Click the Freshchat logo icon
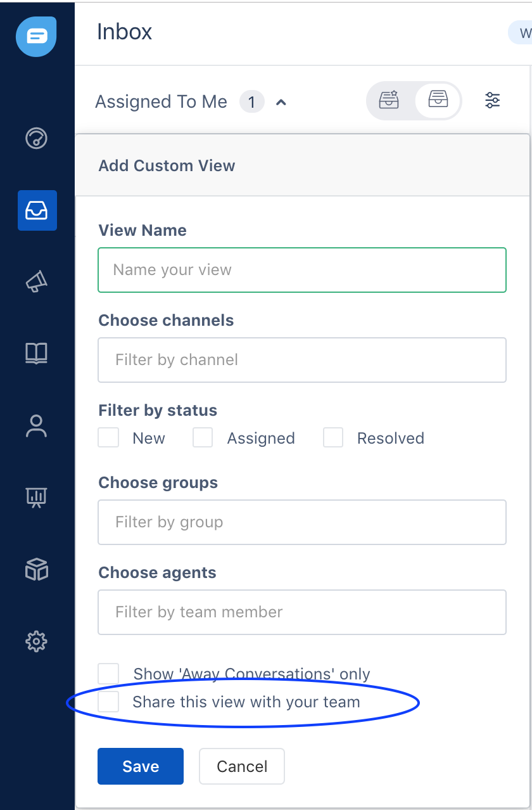 coord(37,36)
